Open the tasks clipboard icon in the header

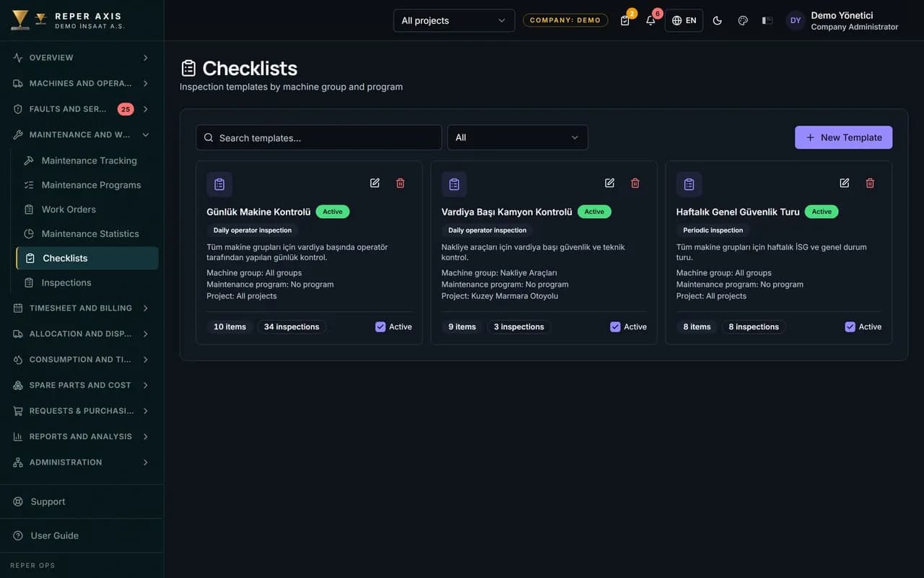click(625, 20)
